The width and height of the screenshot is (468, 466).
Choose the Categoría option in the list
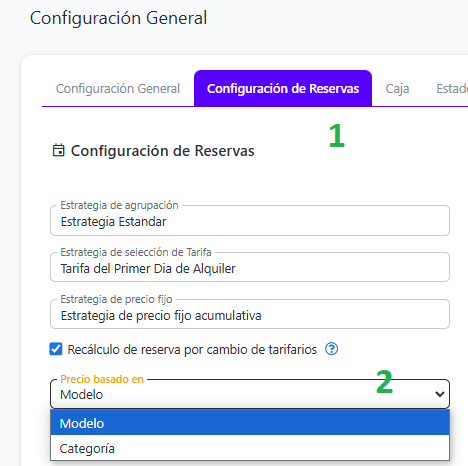click(x=250, y=448)
